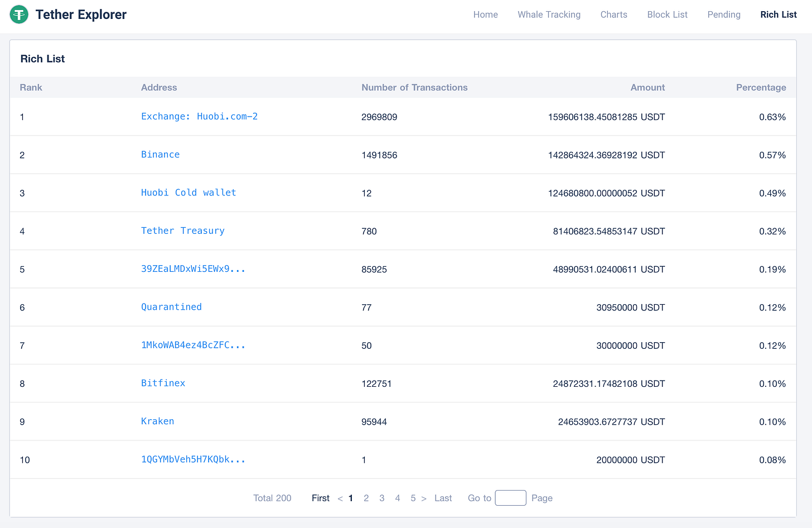The height and width of the screenshot is (528, 812).
Task: Select page 1 in pagination
Action: [x=351, y=498]
